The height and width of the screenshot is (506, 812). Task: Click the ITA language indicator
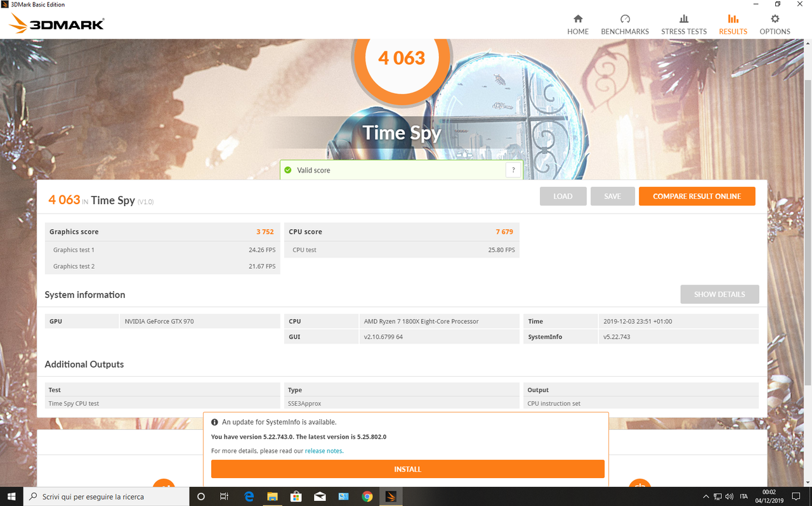745,496
